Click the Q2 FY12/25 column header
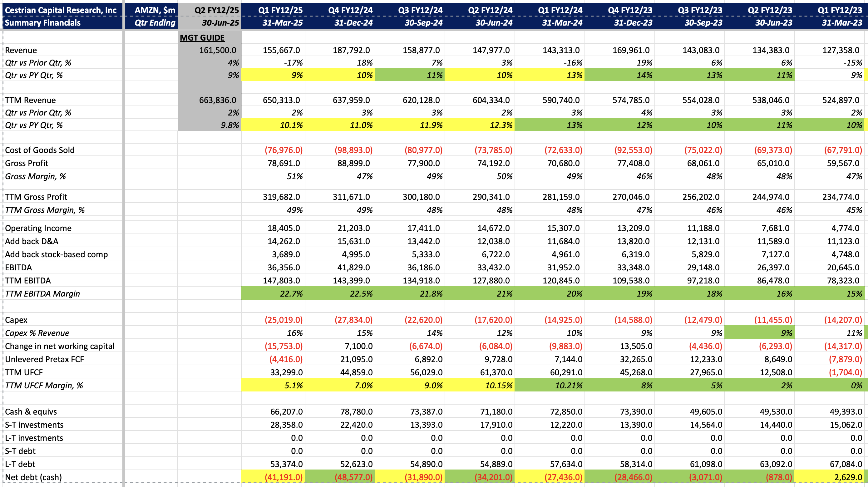The width and height of the screenshot is (868, 487). click(x=216, y=10)
